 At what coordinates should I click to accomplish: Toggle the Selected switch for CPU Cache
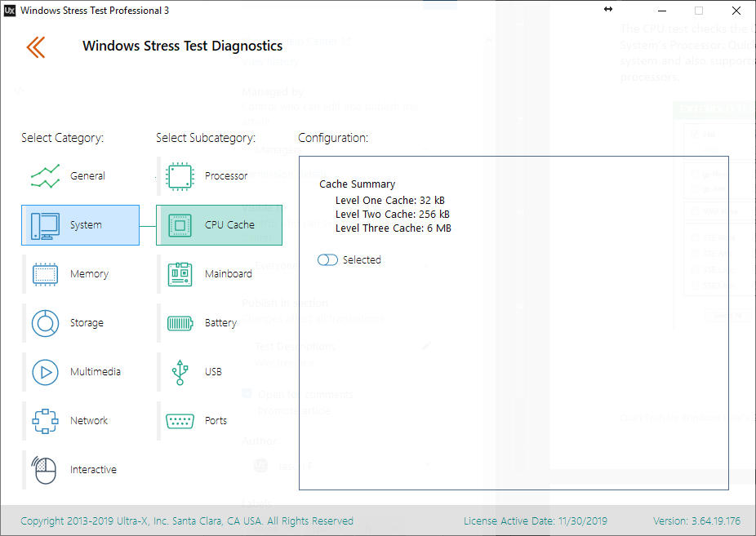coord(327,260)
